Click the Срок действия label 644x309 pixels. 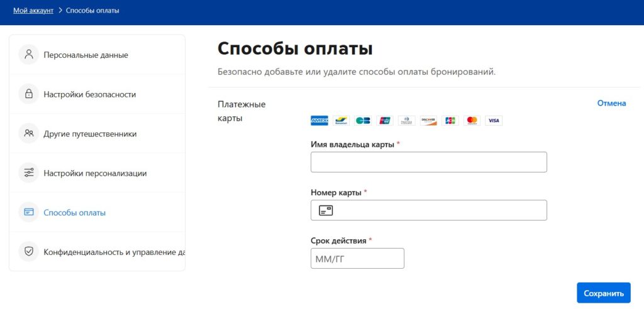click(338, 241)
